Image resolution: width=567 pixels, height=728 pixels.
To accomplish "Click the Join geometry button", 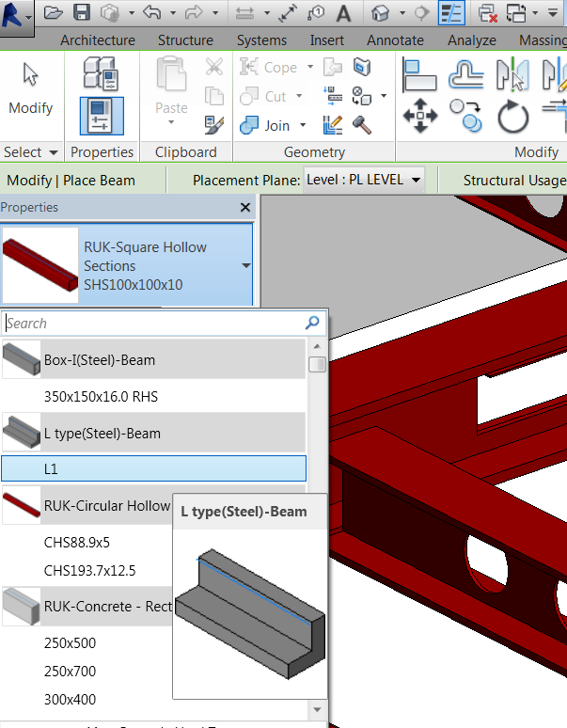I will (x=265, y=125).
